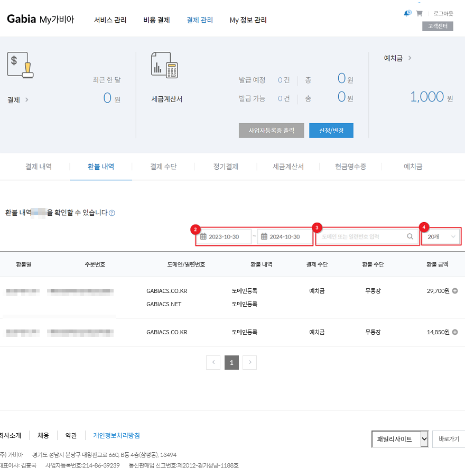Expand the 29,700원 refund row details
The height and width of the screenshot is (476, 465).
tap(455, 291)
